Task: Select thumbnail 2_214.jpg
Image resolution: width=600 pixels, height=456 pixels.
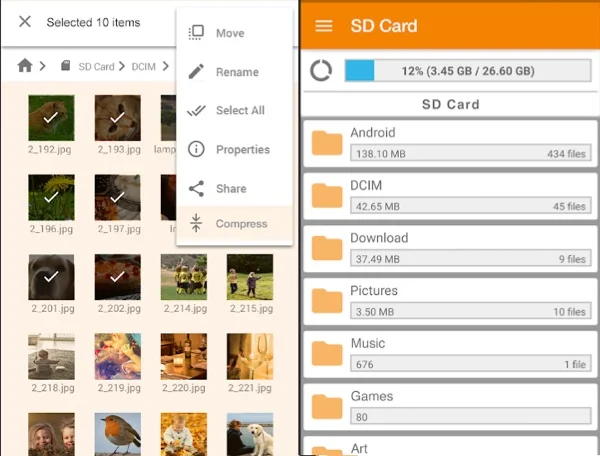Action: pos(184,277)
